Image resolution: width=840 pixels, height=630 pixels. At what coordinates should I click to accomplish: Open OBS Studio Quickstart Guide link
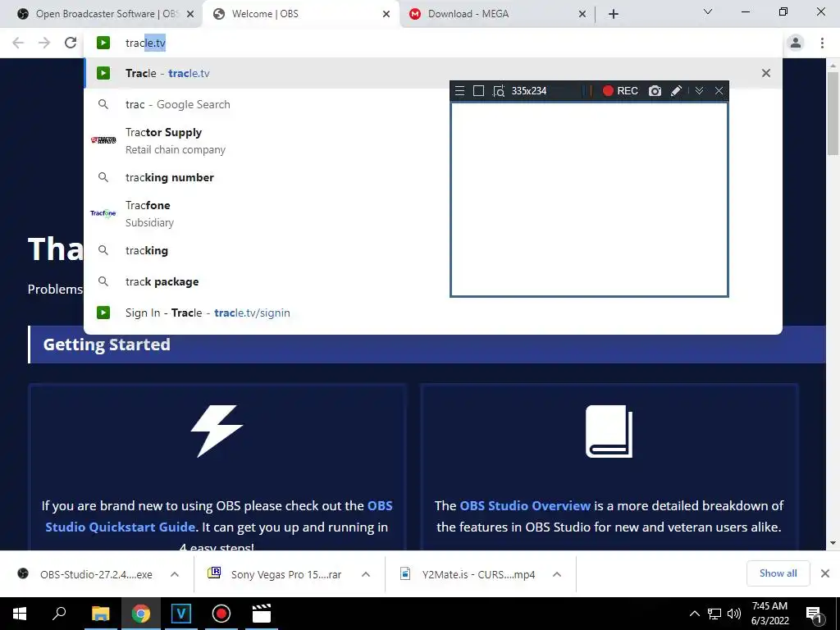point(218,517)
